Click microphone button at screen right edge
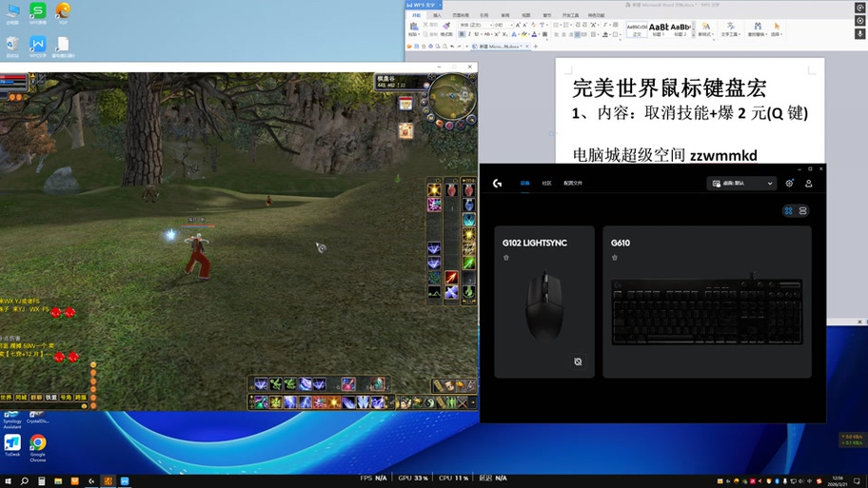Viewport: 868px width, 488px height. [860, 33]
